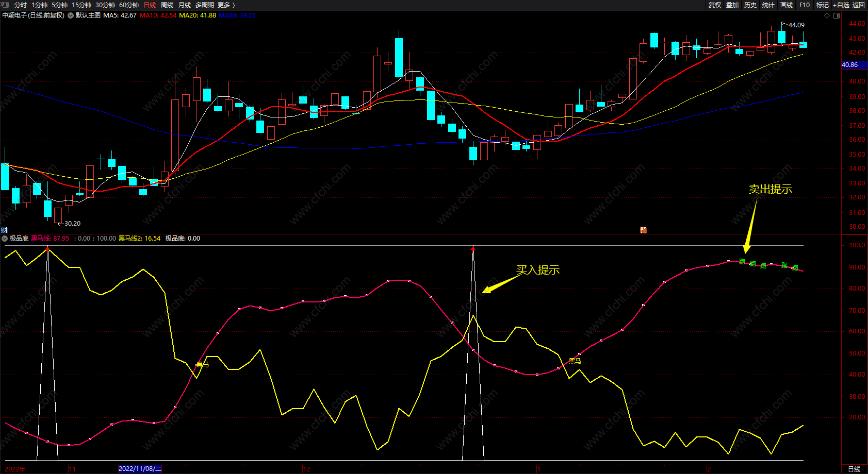Open the 历史 history button
Viewport: 868px width, 474px height.
(x=750, y=5)
